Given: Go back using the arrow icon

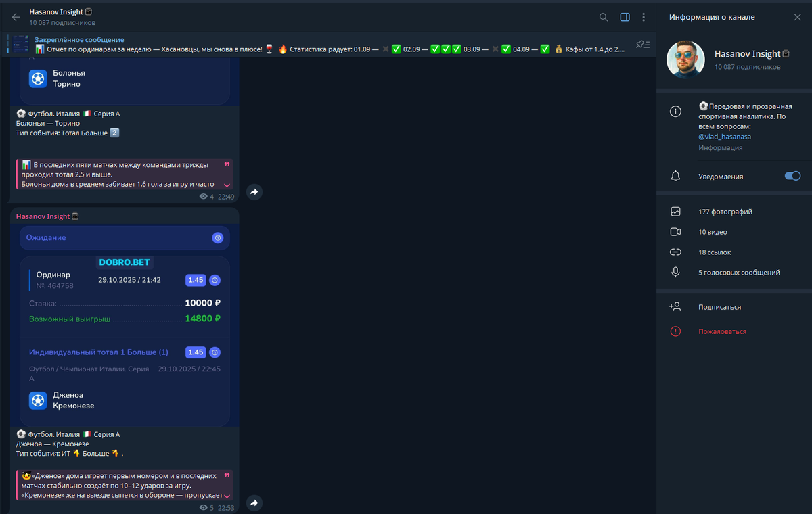Looking at the screenshot, I should pos(16,17).
